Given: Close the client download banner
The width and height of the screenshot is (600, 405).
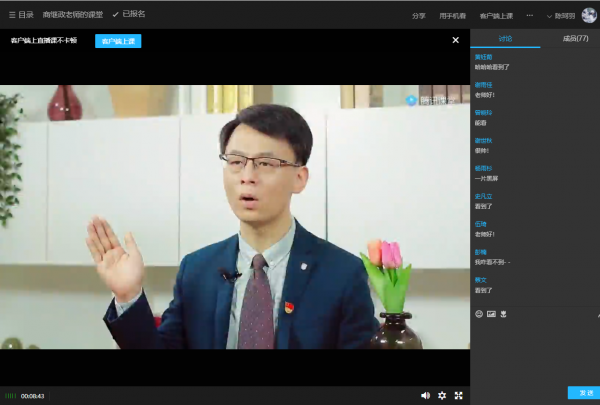Looking at the screenshot, I should [x=456, y=41].
